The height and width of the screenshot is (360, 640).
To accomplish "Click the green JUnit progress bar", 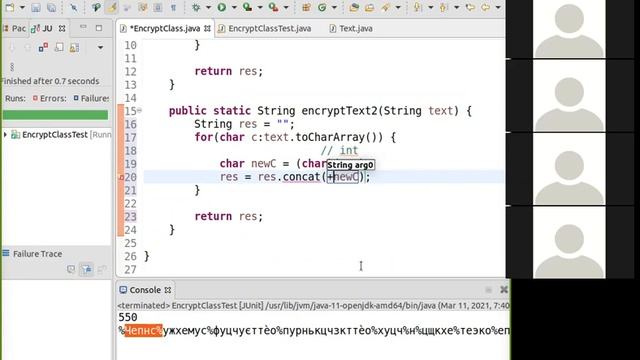I will point(56,115).
